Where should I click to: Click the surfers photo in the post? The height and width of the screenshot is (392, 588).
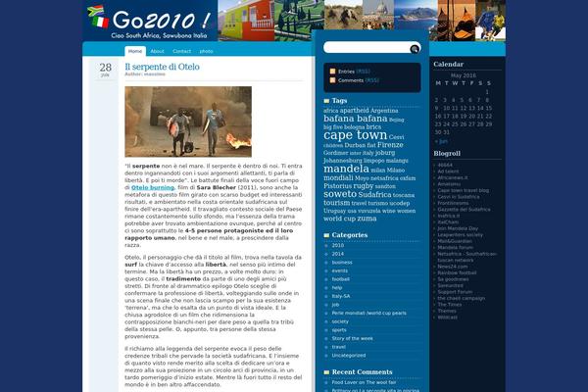click(188, 122)
